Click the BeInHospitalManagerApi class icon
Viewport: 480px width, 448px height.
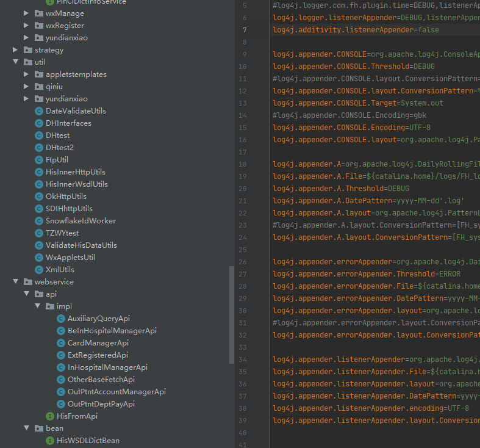point(61,331)
